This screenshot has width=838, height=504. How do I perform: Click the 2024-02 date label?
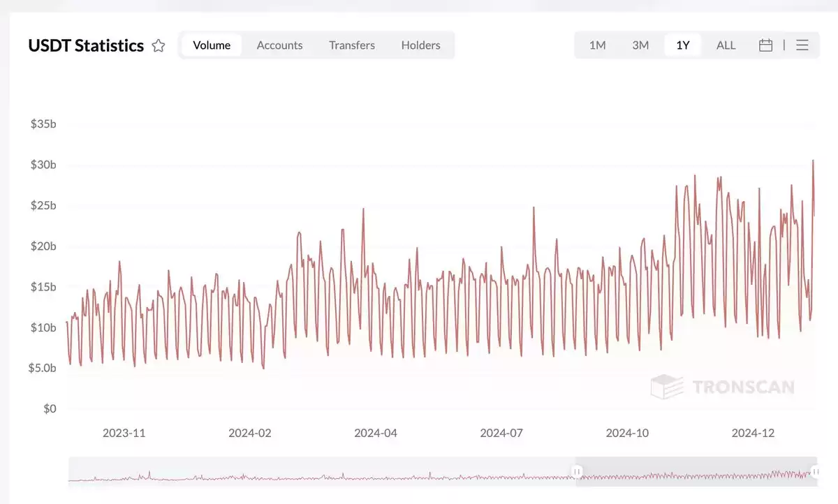pos(250,433)
